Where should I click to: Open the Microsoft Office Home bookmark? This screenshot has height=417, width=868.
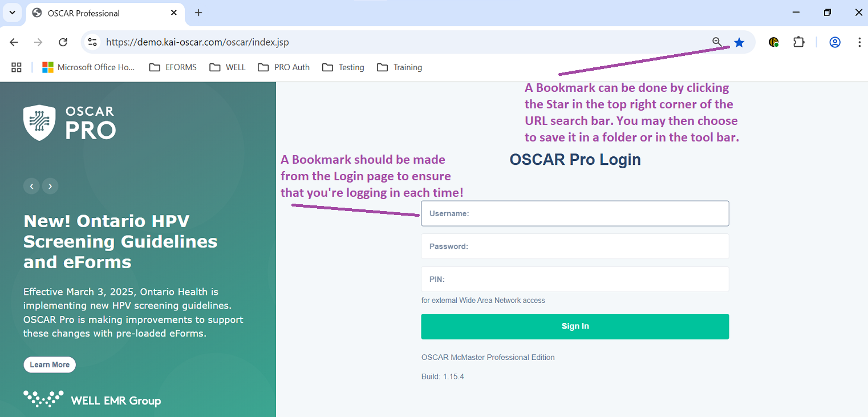coord(89,67)
